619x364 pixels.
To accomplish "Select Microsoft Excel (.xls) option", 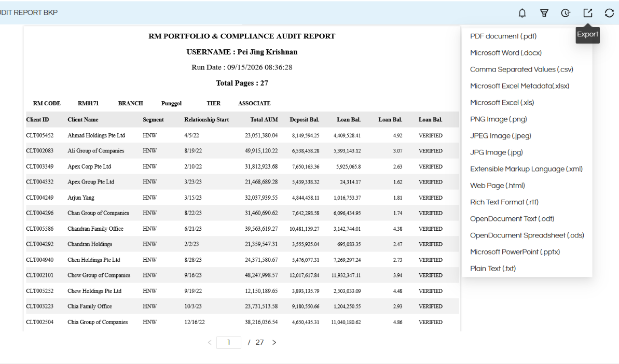I will [502, 103].
